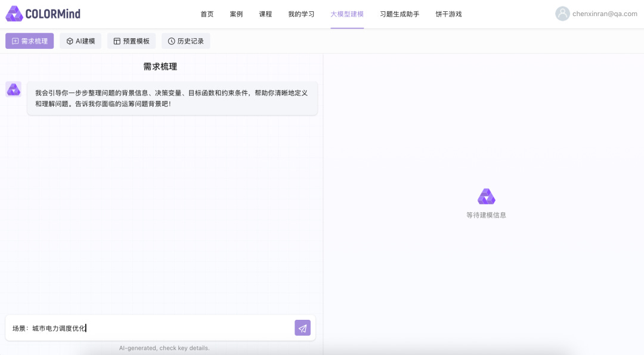Click the user avatar icon
This screenshot has height=355, width=644.
tap(562, 14)
